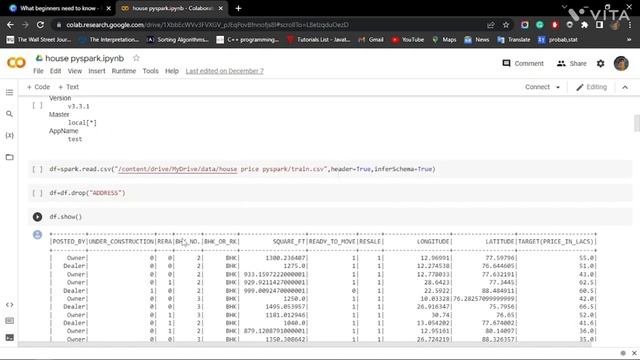
Task: Open Chrome tab search chevron
Action: pos(564,7)
